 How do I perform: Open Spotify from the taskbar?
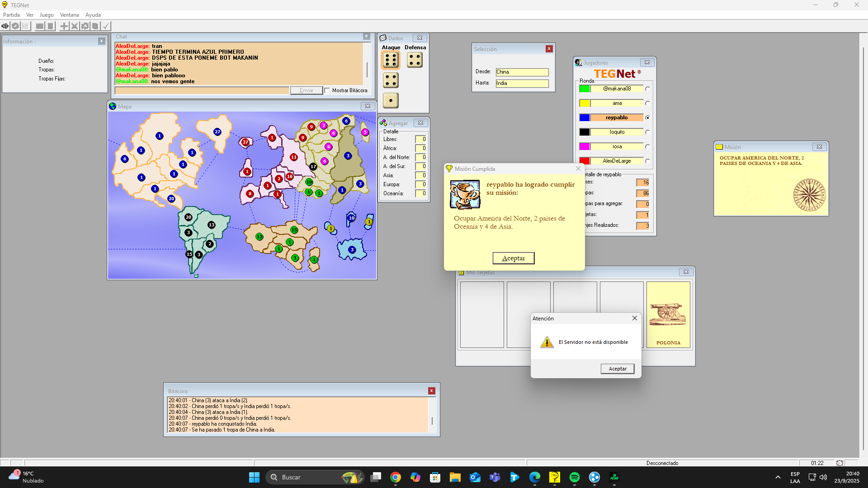(x=574, y=477)
